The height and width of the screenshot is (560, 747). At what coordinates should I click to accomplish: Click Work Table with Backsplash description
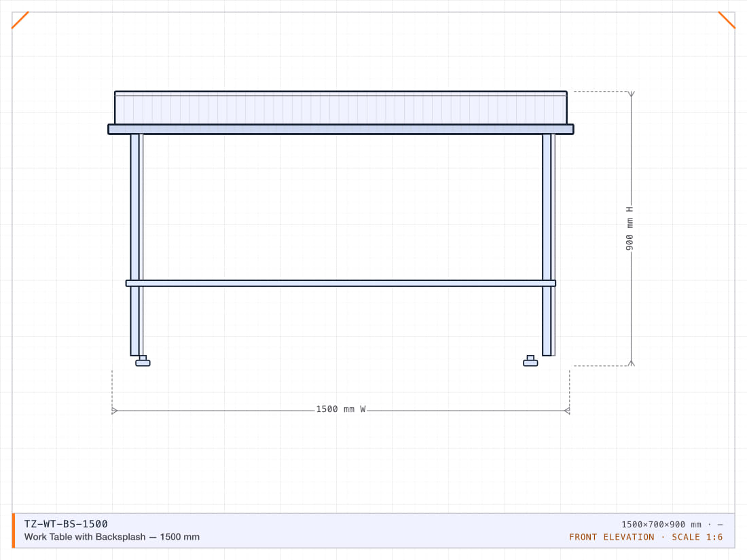pos(112,537)
